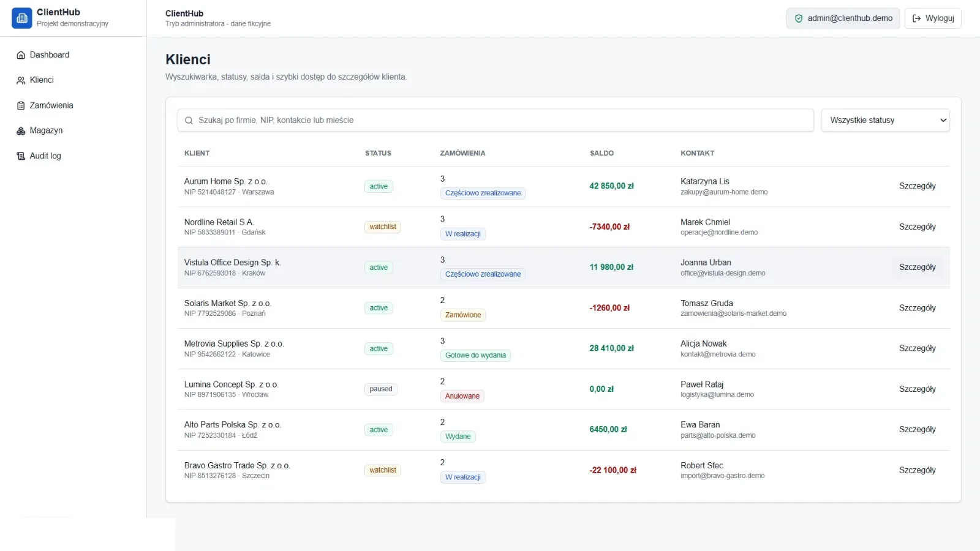980x551 pixels.
Task: Click the Dashboard house icon
Action: 21,55
